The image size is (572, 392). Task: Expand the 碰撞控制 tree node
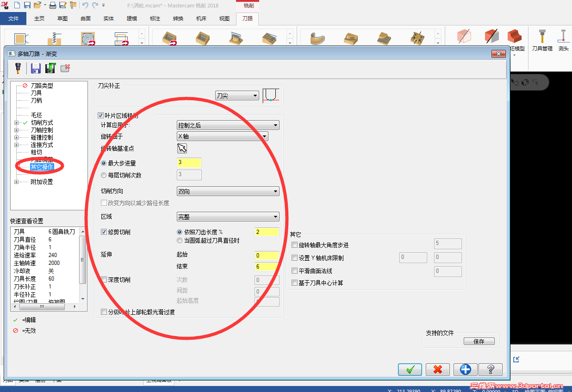pos(17,137)
